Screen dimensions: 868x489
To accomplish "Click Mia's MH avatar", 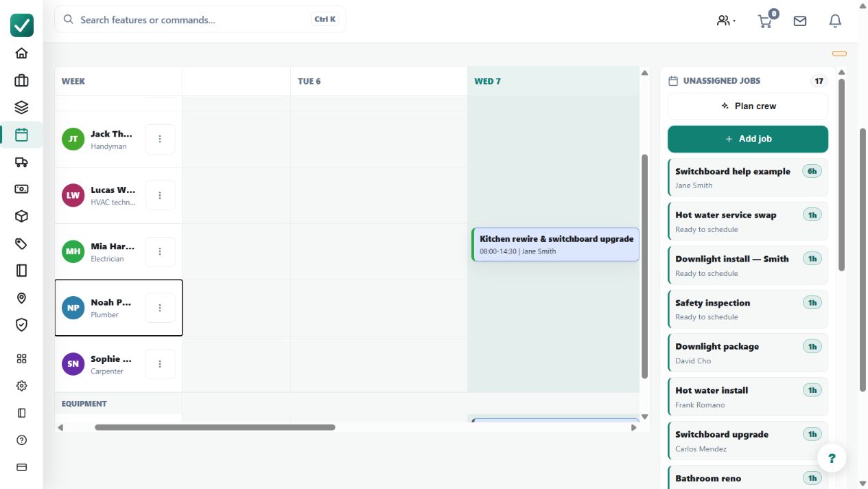I will [x=73, y=251].
